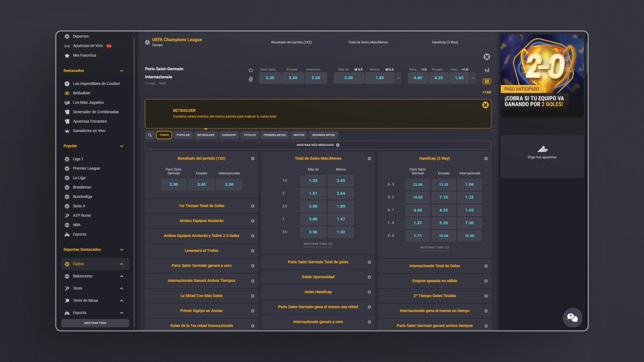The height and width of the screenshot is (362, 644).
Task: Collapse the Popular section chevron
Action: (122, 146)
